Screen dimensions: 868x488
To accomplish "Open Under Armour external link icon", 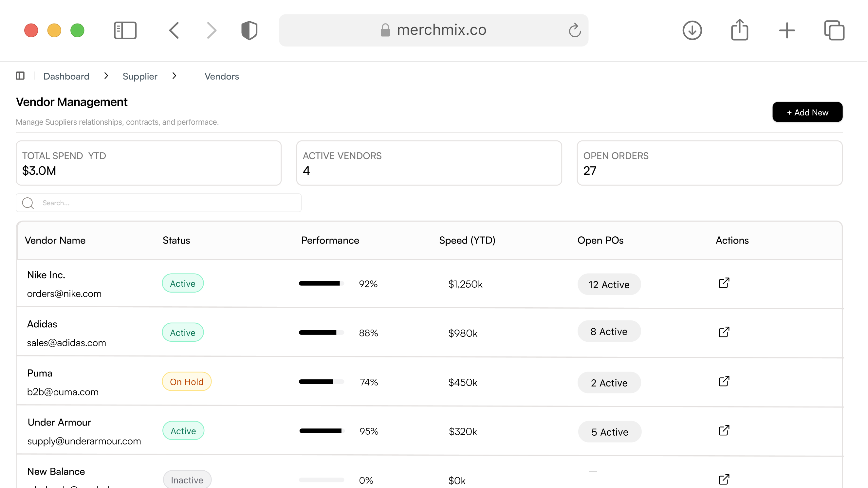I will coord(724,430).
